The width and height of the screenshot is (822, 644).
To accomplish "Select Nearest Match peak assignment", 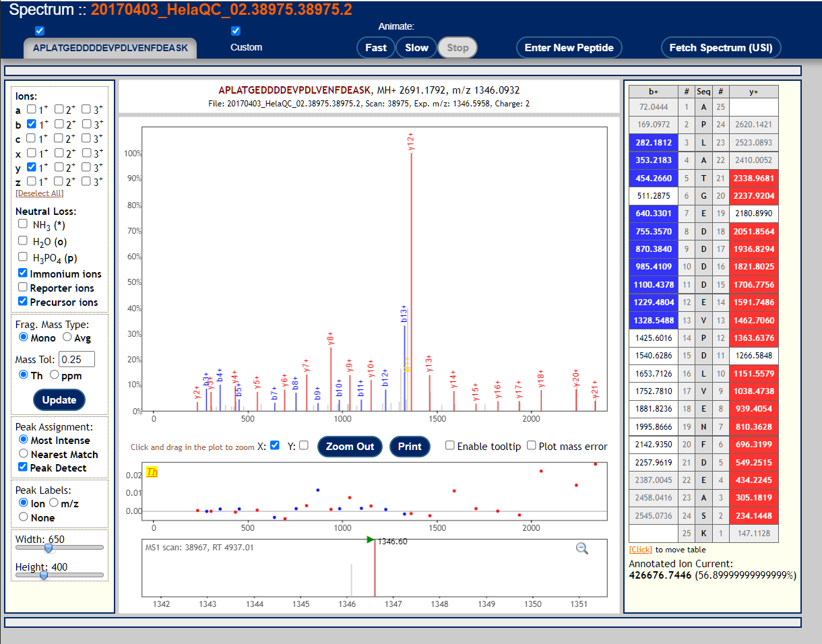I will [x=24, y=453].
